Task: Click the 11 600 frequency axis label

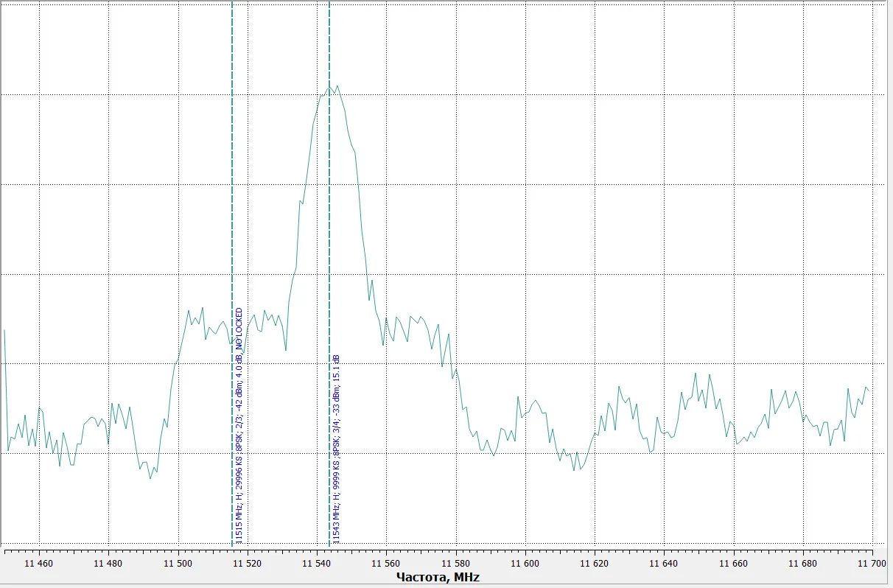Action: point(525,563)
